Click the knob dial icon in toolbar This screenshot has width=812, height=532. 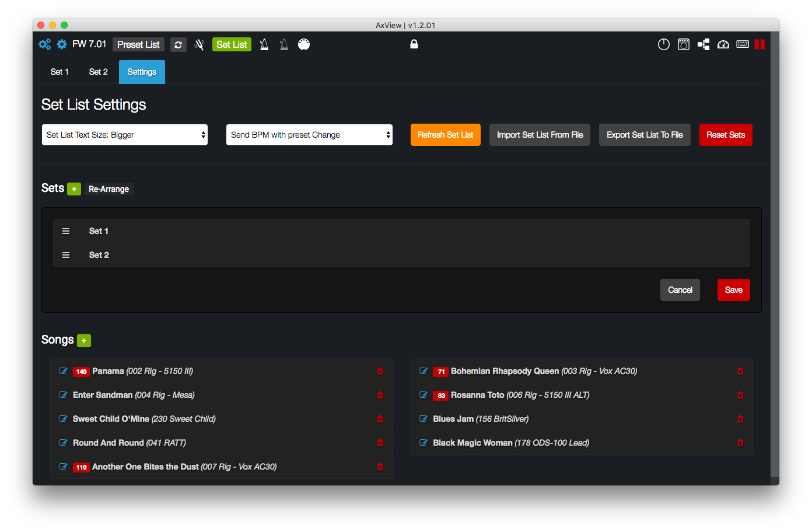(x=664, y=44)
